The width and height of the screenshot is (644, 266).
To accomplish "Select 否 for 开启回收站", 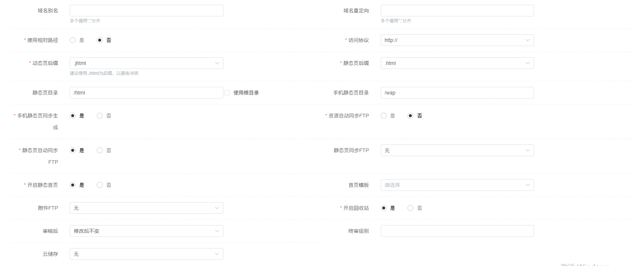I will (x=410, y=208).
